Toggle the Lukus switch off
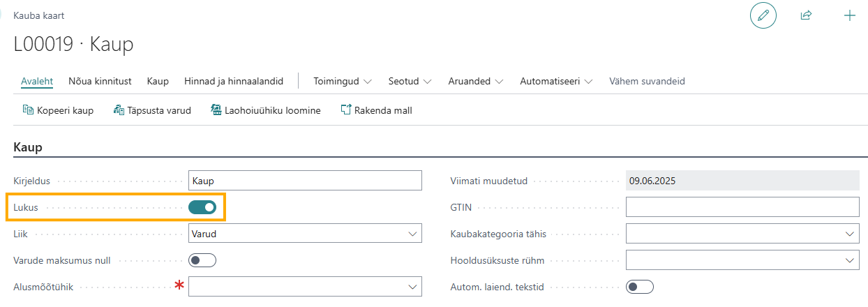The height and width of the screenshot is (307, 868). pos(202,207)
